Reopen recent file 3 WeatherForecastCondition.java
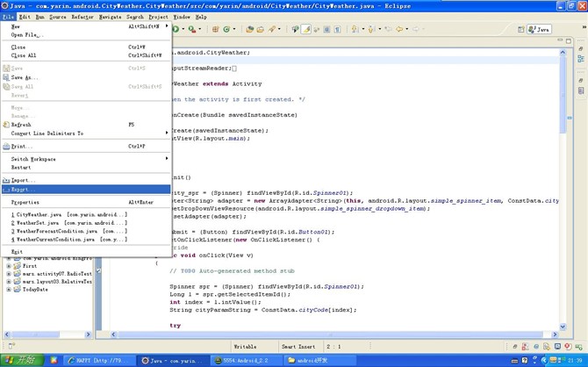 click(x=86, y=231)
